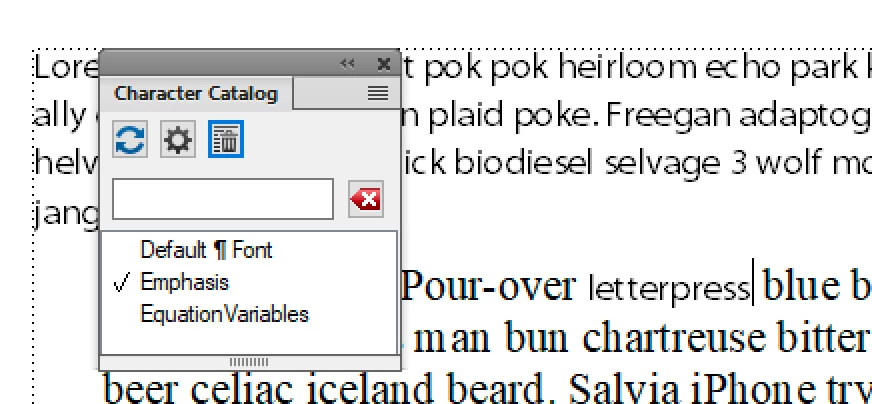Collapse the panel using double arrows
Image resolution: width=872 pixels, height=404 pixels.
point(347,64)
